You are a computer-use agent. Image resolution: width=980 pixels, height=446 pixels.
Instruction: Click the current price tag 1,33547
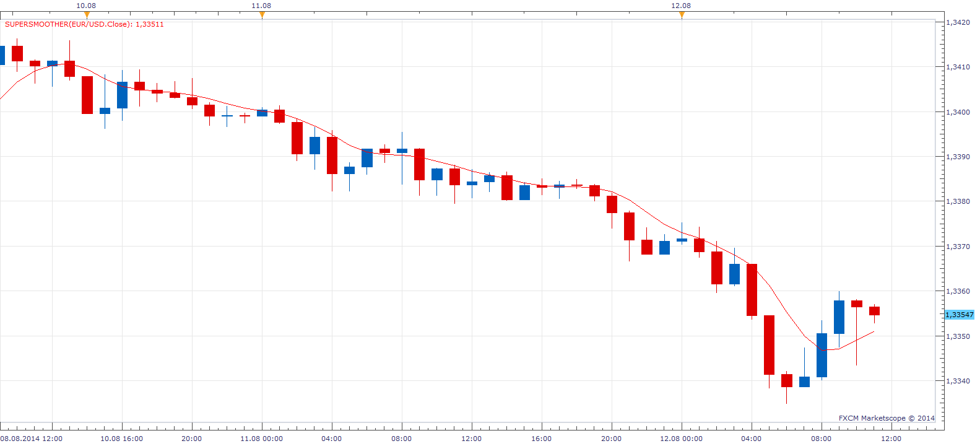pyautogui.click(x=959, y=315)
